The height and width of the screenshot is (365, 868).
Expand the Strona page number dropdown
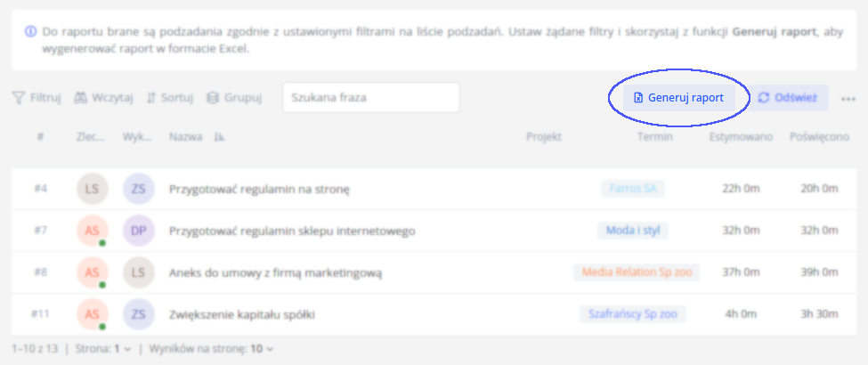coord(122,350)
